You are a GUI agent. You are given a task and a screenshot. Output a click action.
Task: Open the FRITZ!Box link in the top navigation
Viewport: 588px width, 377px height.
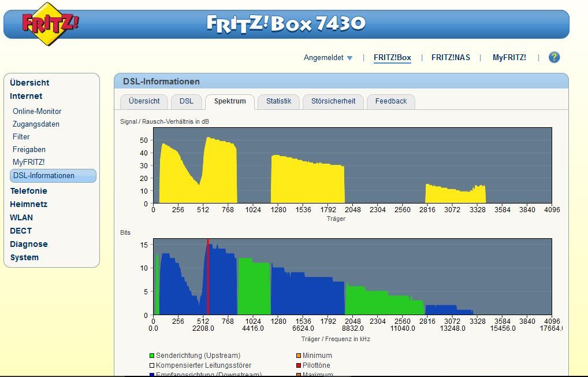tap(392, 58)
